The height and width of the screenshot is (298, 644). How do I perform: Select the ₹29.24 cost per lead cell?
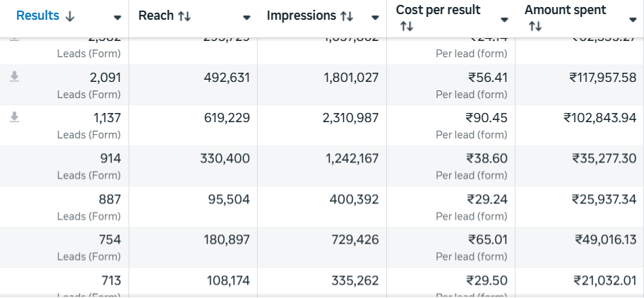[487, 200]
